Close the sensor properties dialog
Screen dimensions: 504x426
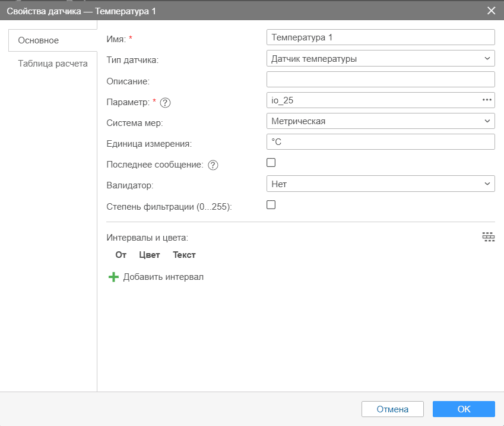point(491,11)
